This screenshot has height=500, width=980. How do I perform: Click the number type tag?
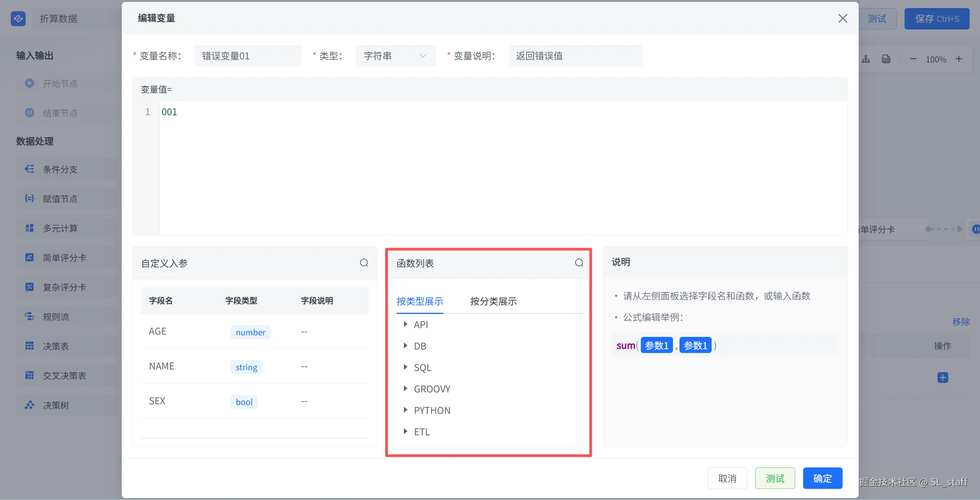(250, 332)
